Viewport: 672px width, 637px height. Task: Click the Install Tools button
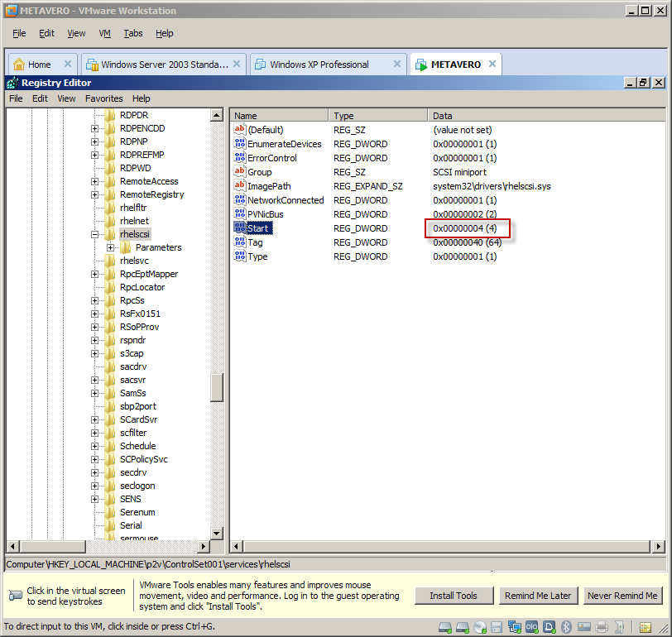(454, 596)
